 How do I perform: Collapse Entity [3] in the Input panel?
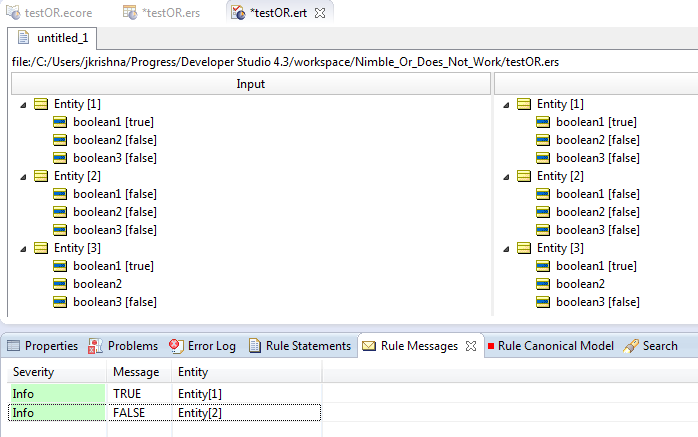(x=23, y=249)
